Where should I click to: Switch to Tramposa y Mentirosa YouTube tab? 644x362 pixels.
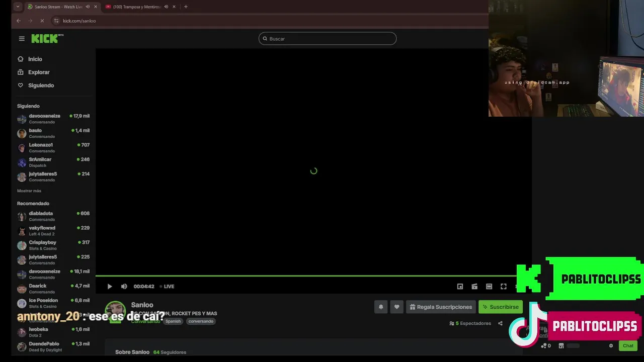pos(137,7)
